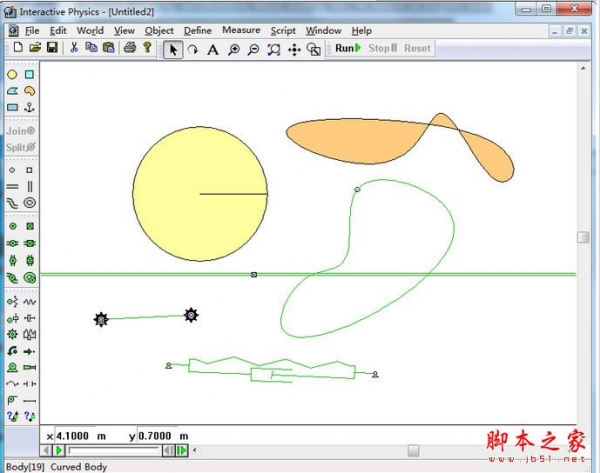The width and height of the screenshot is (600, 473).
Task: Select the Circle body tool
Action: [12, 74]
